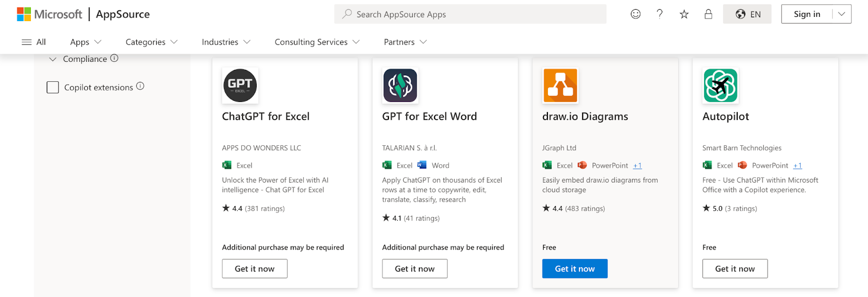Screen dimensions: 868x297
Task: Open the Autopilot title
Action: [726, 117]
